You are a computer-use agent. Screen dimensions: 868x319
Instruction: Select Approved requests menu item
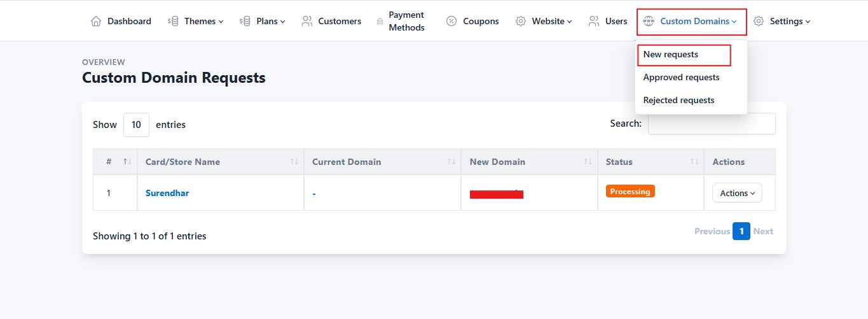coord(681,77)
